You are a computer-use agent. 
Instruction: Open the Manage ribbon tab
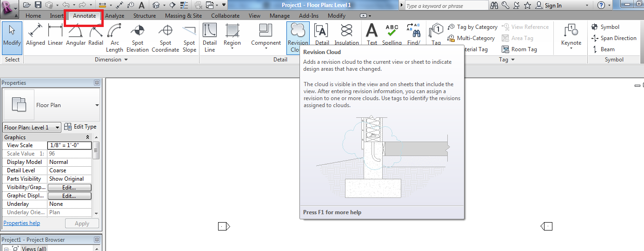click(x=279, y=16)
